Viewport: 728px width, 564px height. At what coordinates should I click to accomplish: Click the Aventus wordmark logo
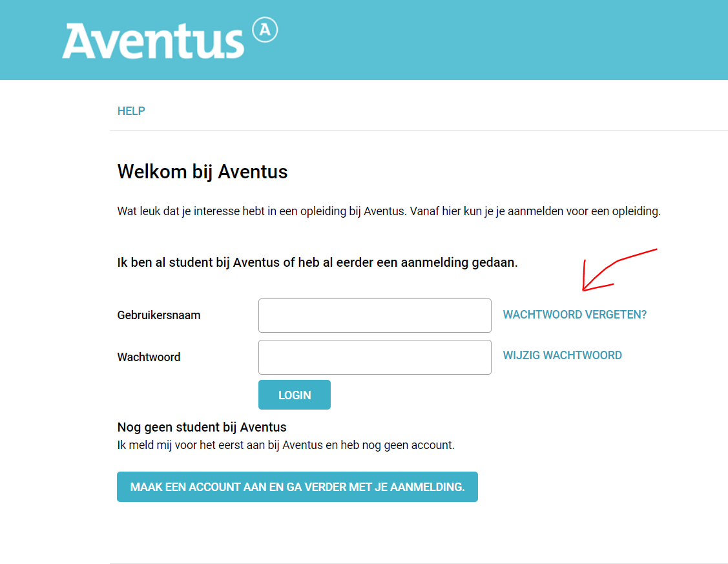153,41
